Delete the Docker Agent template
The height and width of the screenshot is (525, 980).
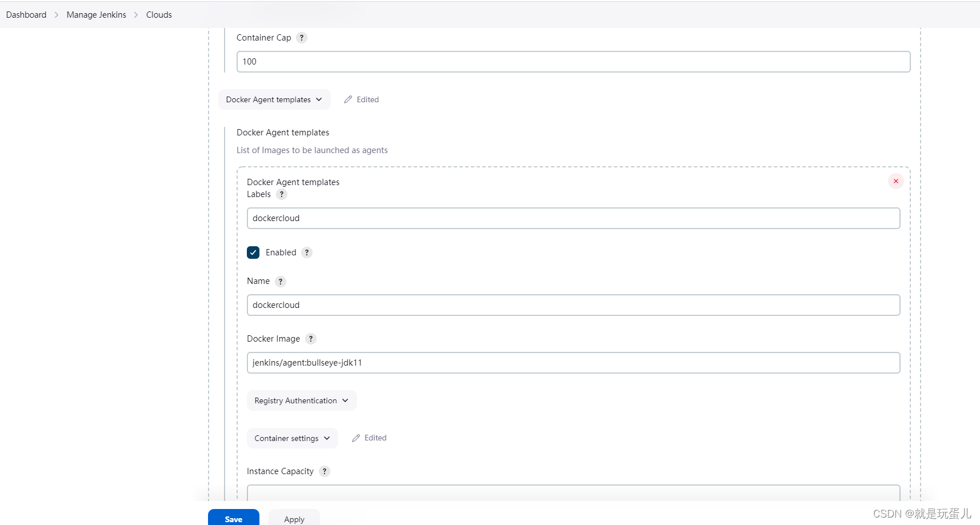click(x=896, y=181)
